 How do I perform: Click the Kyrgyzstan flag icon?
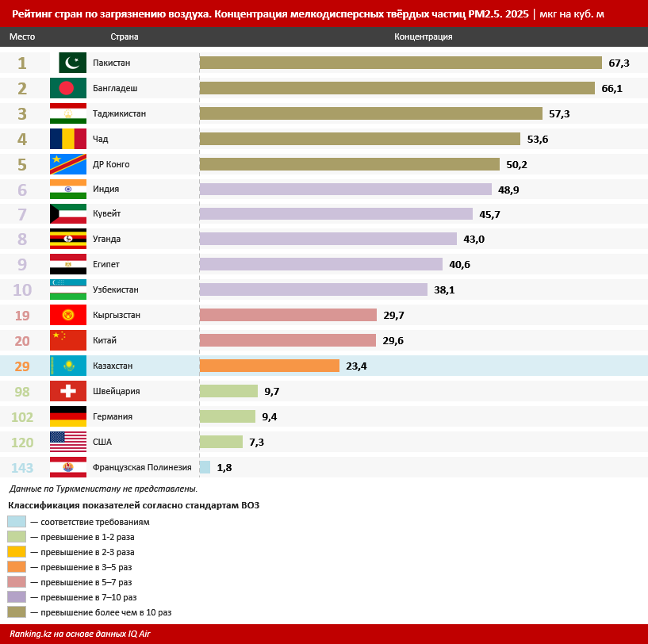pos(68,315)
